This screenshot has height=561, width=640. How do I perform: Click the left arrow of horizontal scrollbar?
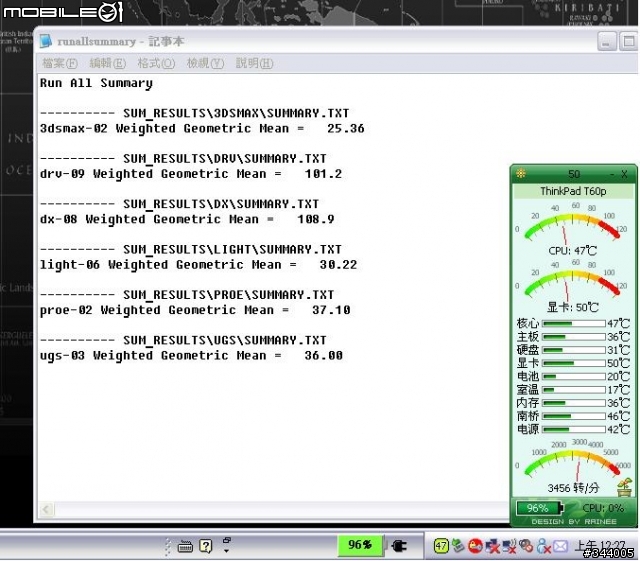(x=46, y=509)
